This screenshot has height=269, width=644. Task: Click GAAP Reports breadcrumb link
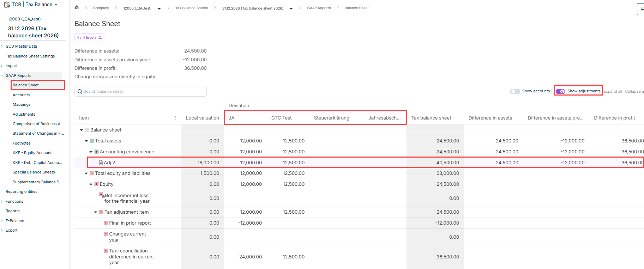click(x=319, y=8)
